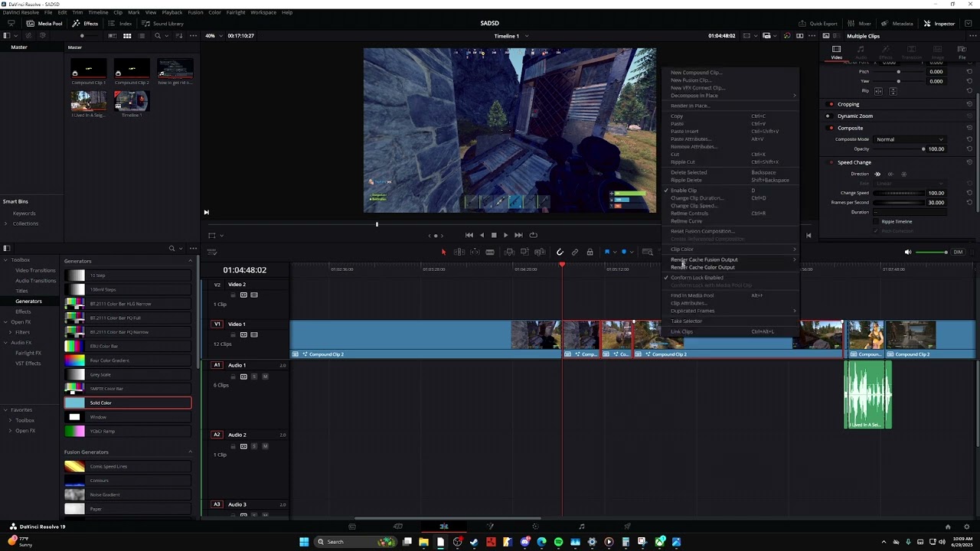
Task: Expand the Open FX tree item
Action: pyautogui.click(x=6, y=322)
